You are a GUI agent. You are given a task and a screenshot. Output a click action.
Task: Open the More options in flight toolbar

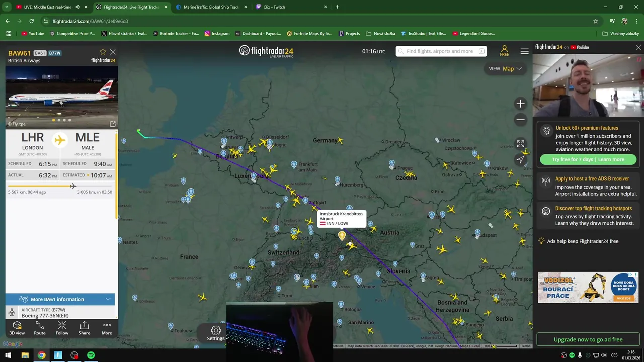coord(107,328)
